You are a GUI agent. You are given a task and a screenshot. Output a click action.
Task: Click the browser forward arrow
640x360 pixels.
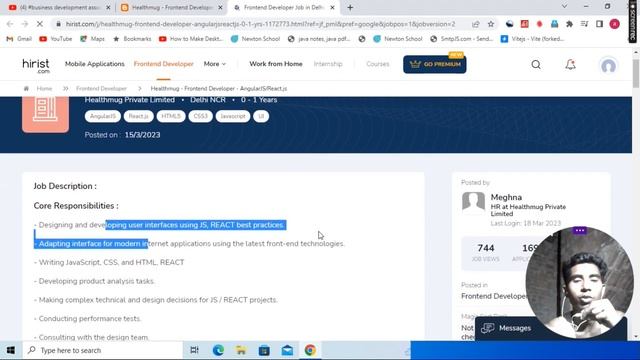coord(24,24)
